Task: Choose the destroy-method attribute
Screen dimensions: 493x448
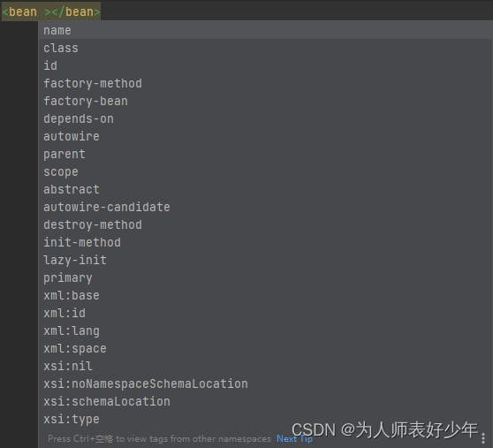Action: (x=265, y=224)
